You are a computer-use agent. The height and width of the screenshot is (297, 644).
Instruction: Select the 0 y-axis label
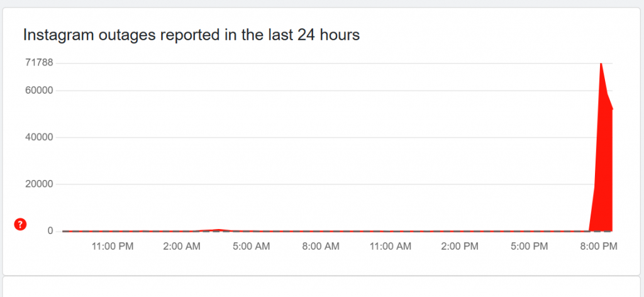point(49,231)
